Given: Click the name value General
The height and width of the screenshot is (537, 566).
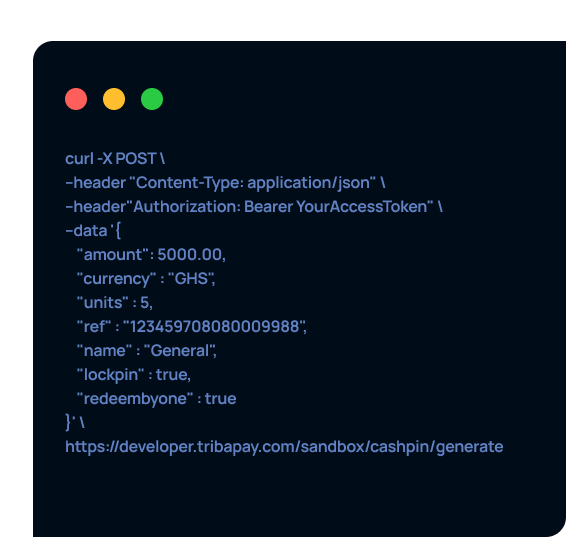Looking at the screenshot, I should click(x=180, y=351).
